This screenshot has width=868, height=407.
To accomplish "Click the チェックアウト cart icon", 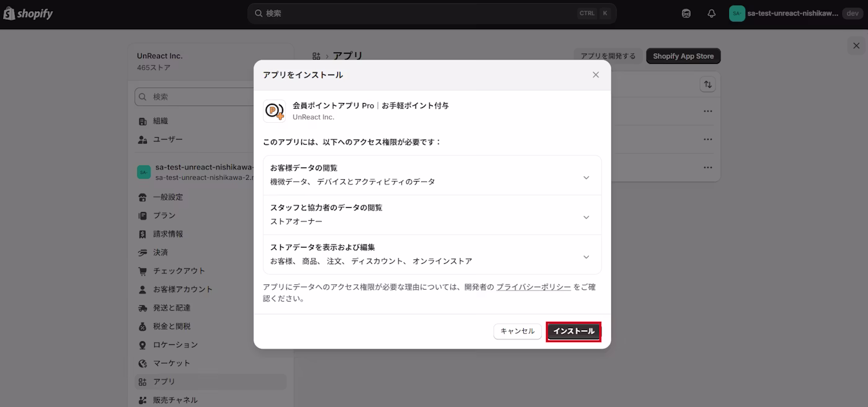I will (143, 271).
